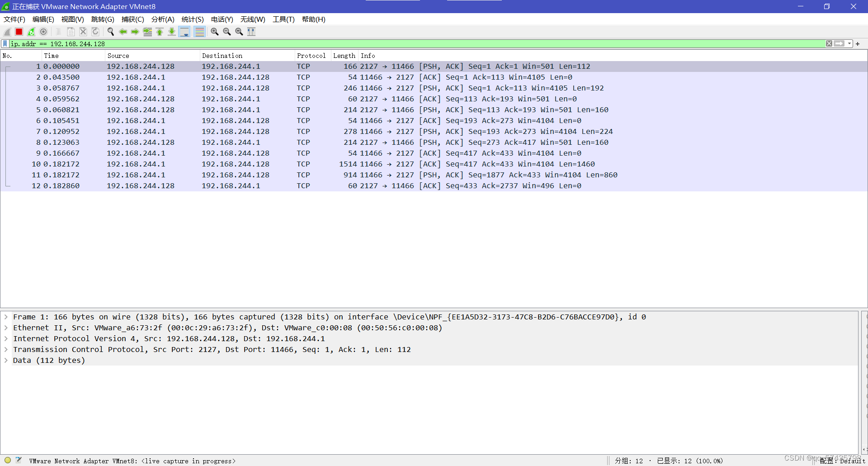Open the 编辑(E) menu
Screen dimensions: 868x466
click(43, 19)
